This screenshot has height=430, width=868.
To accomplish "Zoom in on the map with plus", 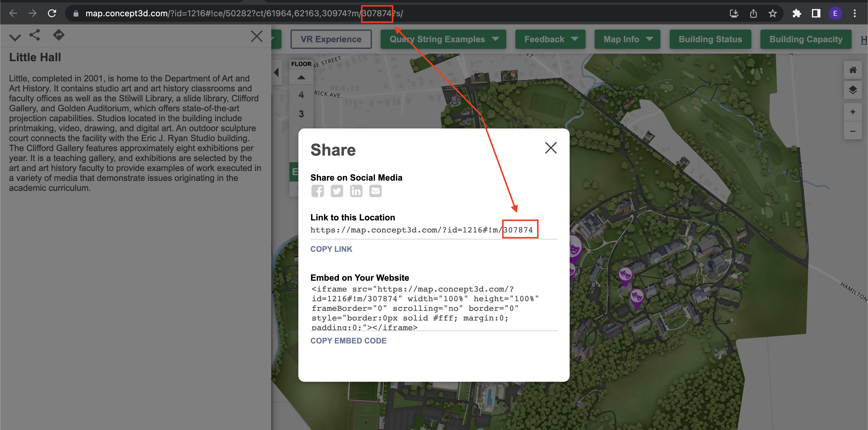I will tap(853, 112).
